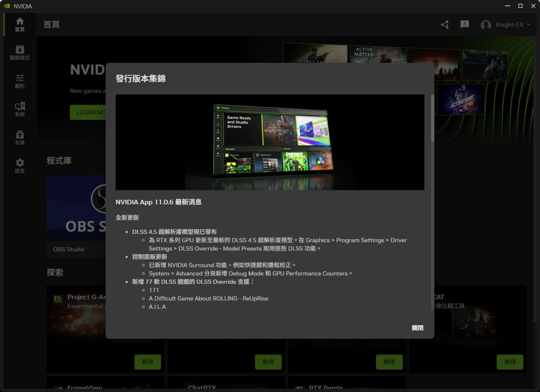540x392 pixels.
Task: Click the share icon in the top bar
Action: click(x=445, y=24)
